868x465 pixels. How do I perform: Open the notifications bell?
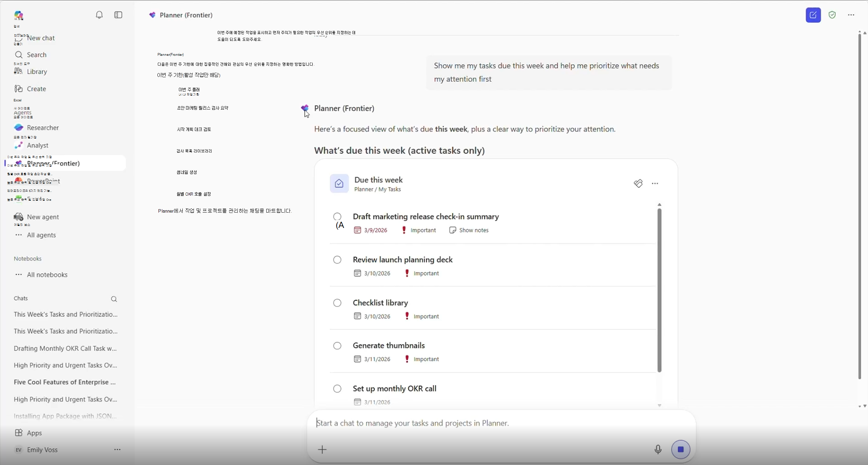point(99,15)
